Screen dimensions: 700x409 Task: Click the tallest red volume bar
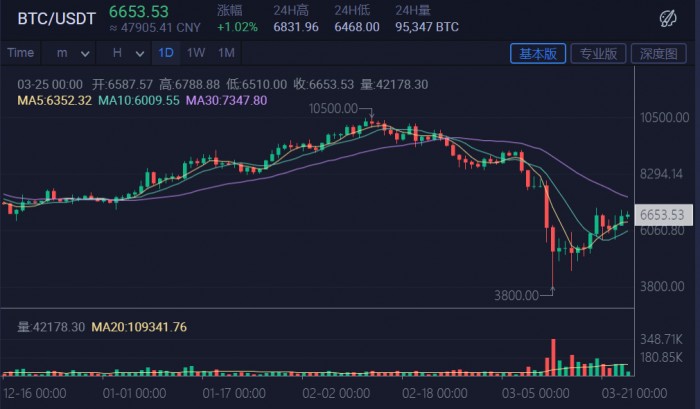point(554,357)
